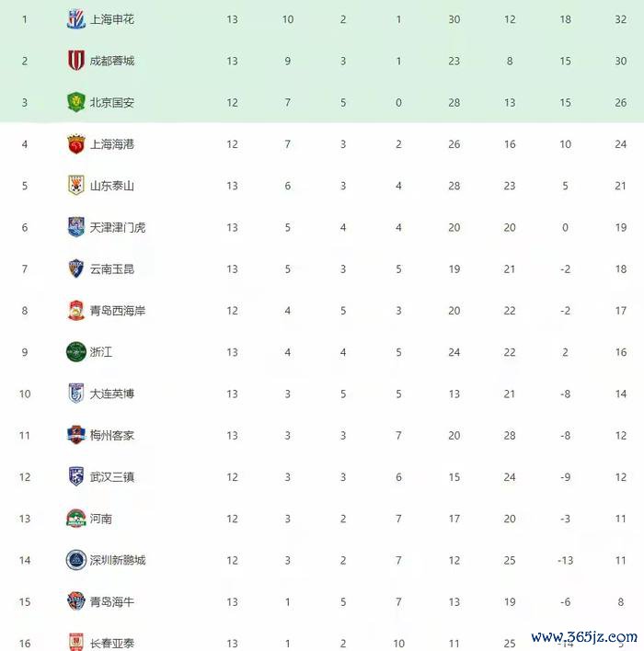Open the 北京国安 team name link
The image size is (644, 651).
point(112,102)
